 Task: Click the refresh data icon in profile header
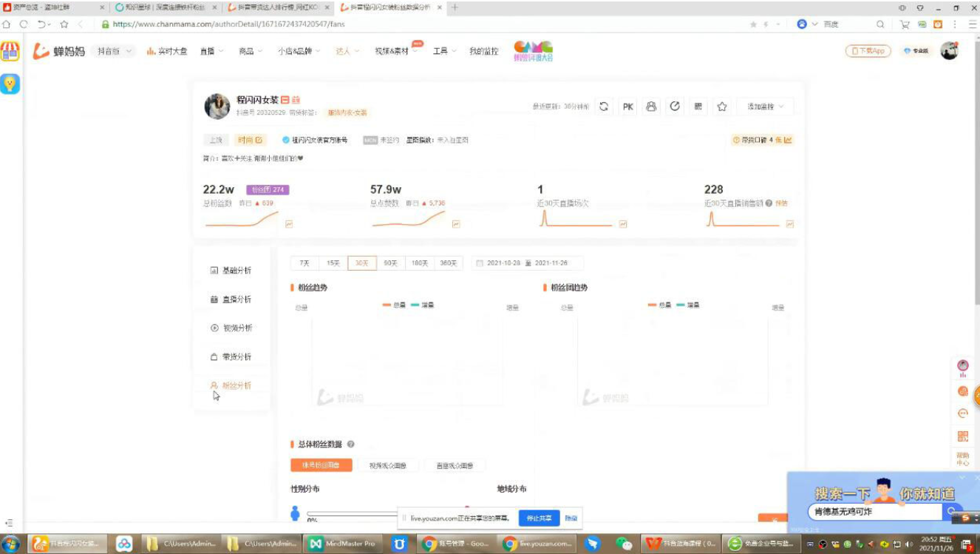coord(604,107)
